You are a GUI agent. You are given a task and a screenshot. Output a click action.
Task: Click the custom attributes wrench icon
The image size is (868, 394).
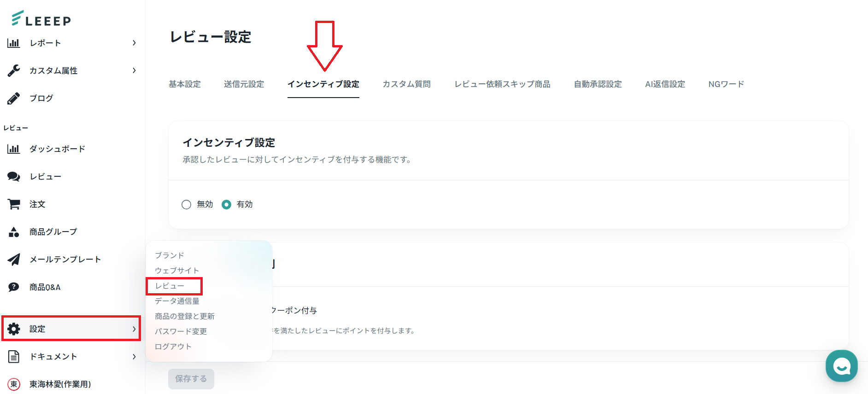click(x=14, y=70)
